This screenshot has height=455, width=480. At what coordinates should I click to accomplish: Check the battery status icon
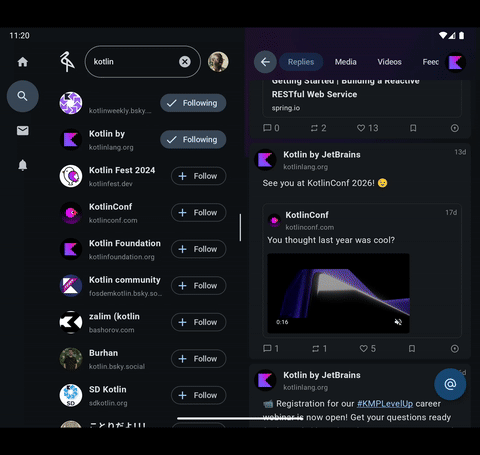(x=461, y=35)
